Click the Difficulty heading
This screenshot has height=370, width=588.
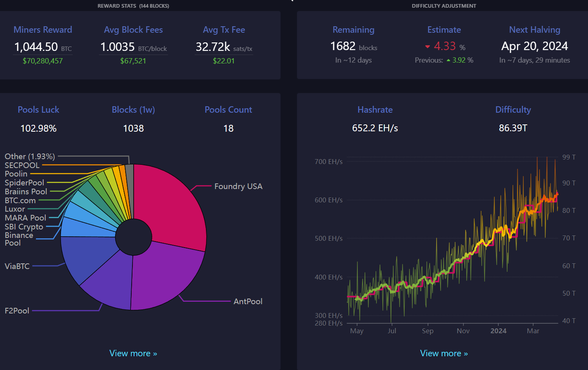(x=513, y=110)
